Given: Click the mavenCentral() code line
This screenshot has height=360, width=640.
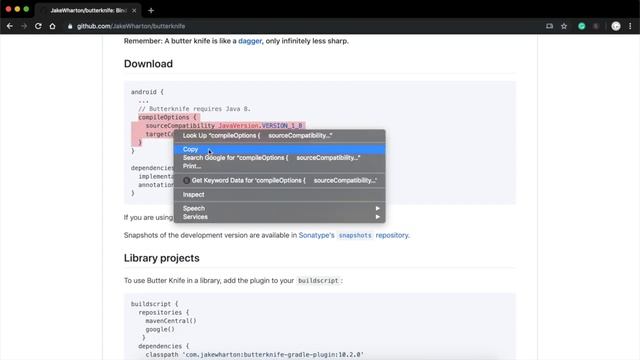Looking at the screenshot, I should coord(171,321).
